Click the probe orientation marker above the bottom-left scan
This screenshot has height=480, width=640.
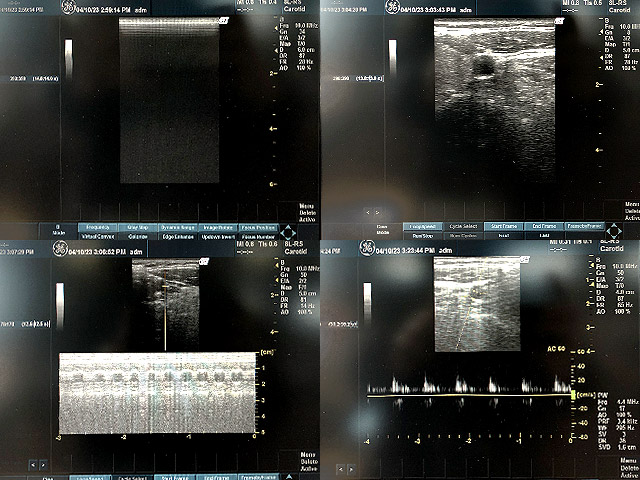204,261
